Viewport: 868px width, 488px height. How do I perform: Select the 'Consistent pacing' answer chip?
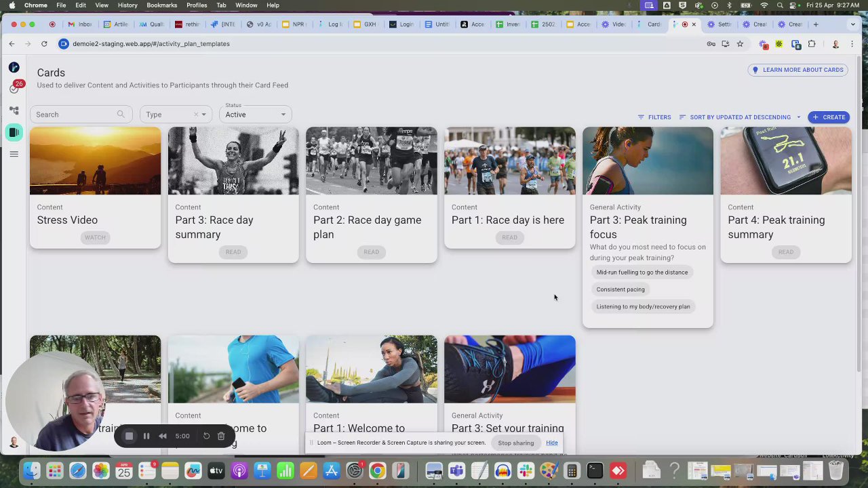tap(620, 289)
